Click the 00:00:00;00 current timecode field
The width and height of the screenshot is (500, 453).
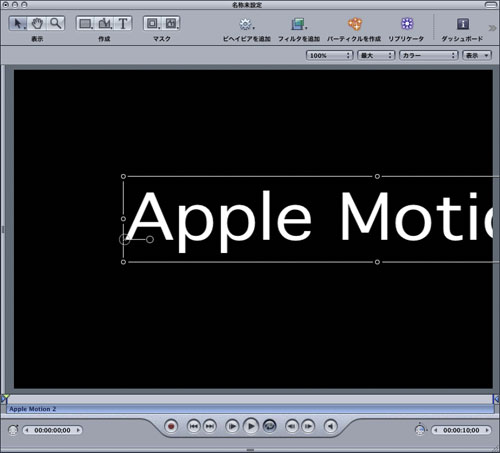pos(52,430)
